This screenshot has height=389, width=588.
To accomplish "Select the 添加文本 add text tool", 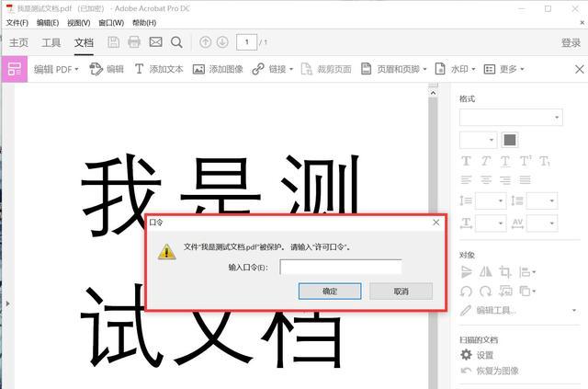I will (x=159, y=69).
